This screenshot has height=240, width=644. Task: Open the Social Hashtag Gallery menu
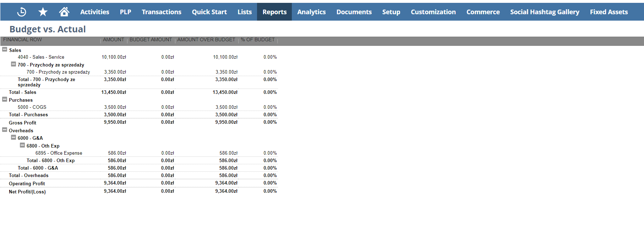545,12
